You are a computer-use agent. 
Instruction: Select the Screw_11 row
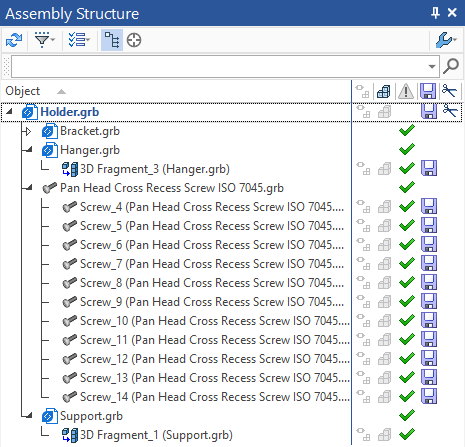[215, 340]
